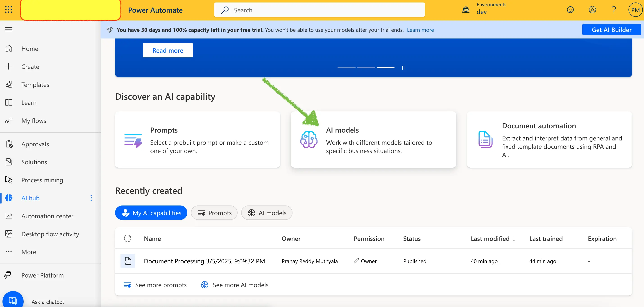Toggle Last modified sort order

[x=493, y=238]
